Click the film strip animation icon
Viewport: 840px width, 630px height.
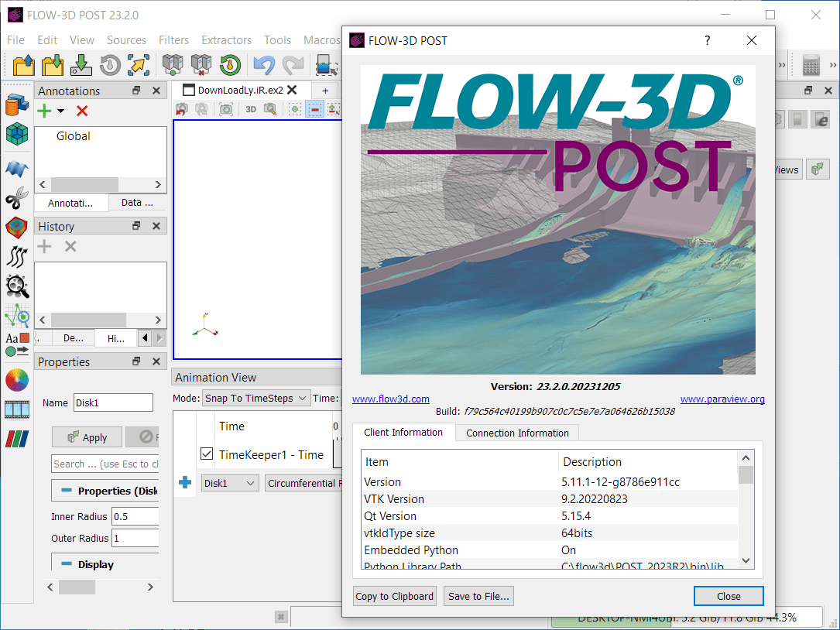click(x=16, y=409)
